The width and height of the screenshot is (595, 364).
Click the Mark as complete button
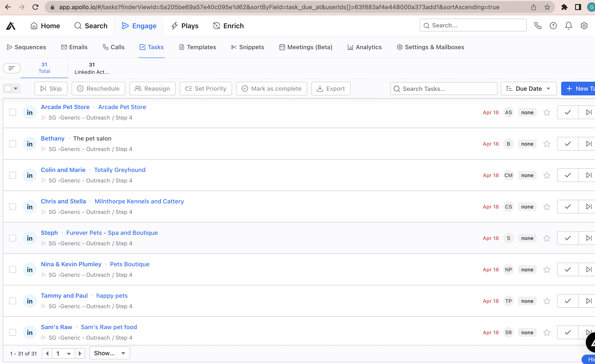click(x=272, y=89)
